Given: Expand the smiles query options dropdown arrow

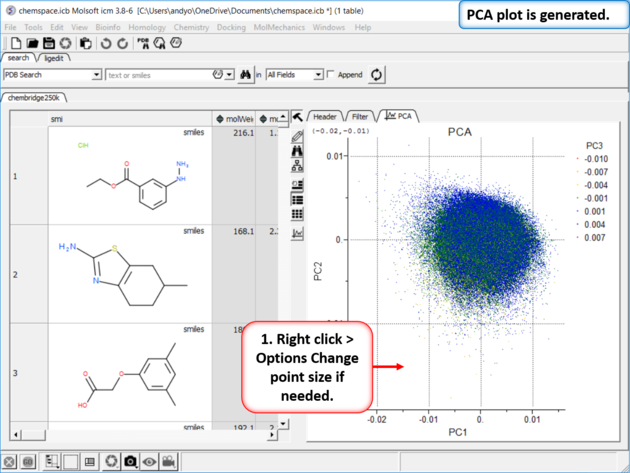Looking at the screenshot, I should coord(230,75).
